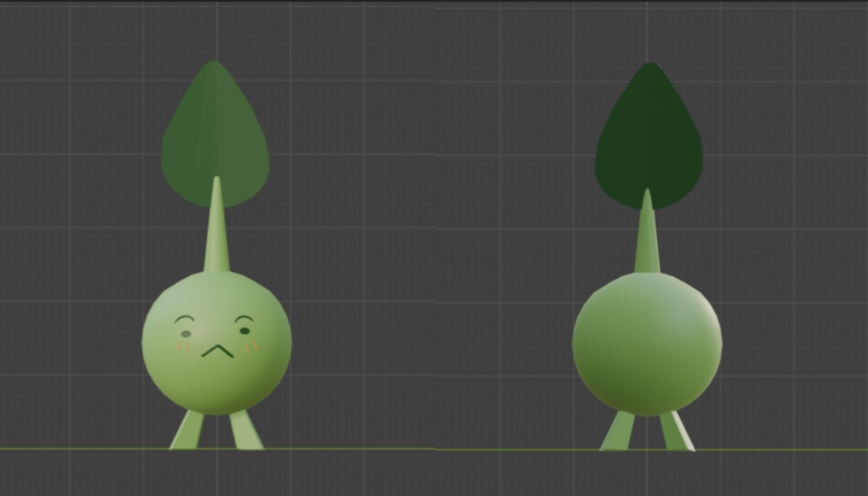Image resolution: width=868 pixels, height=496 pixels.
Task: Select the round body of the faceless character
Action: (647, 344)
